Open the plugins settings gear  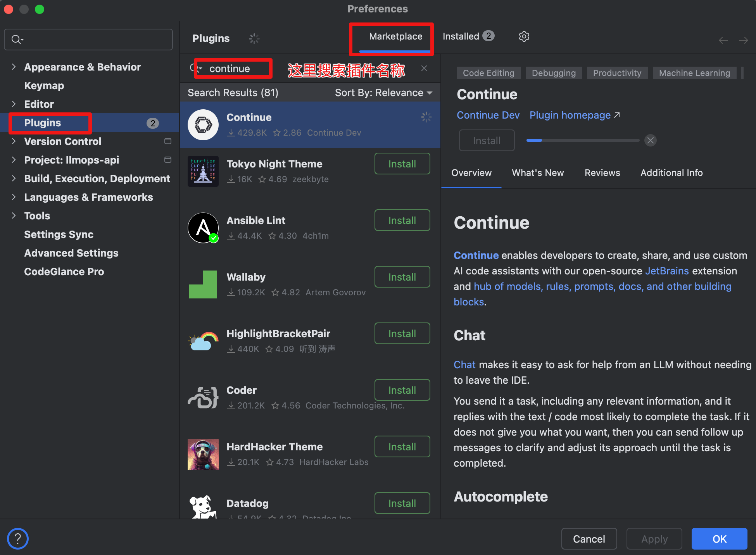click(x=524, y=36)
